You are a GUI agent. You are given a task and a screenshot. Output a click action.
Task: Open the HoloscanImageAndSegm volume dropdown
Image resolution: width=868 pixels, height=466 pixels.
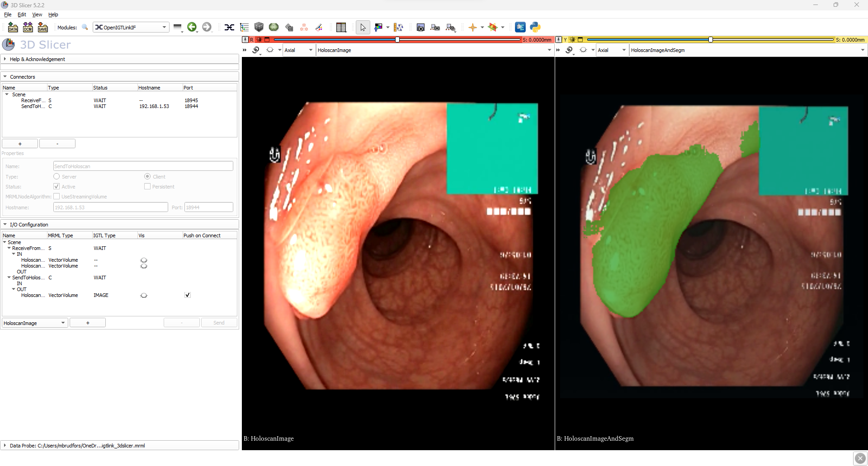coord(748,50)
